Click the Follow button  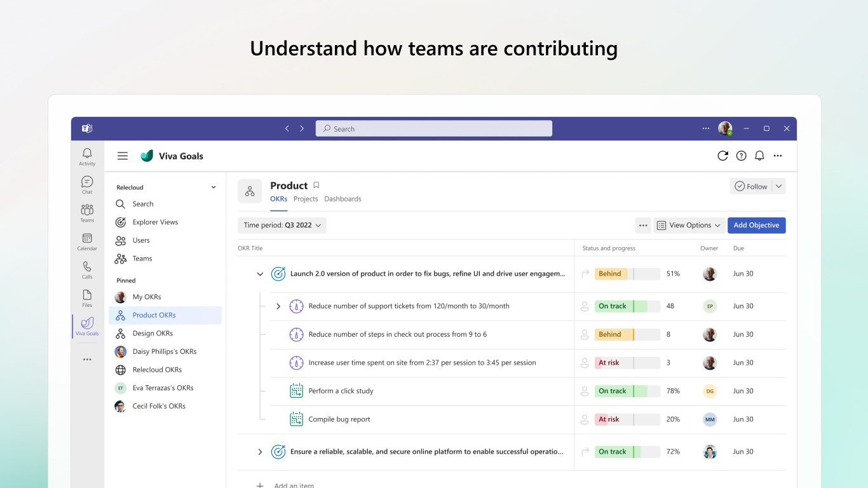(x=750, y=186)
